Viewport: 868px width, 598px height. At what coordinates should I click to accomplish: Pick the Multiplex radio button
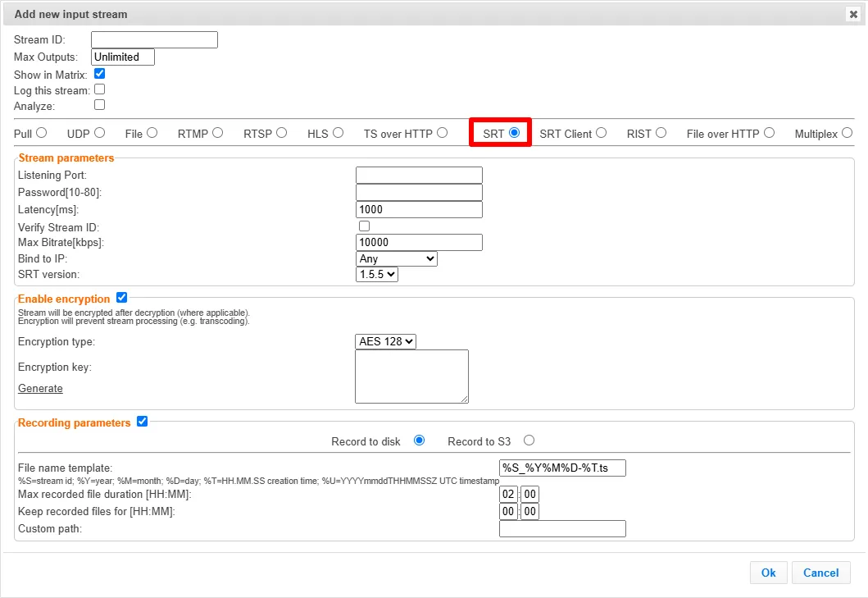[847, 133]
